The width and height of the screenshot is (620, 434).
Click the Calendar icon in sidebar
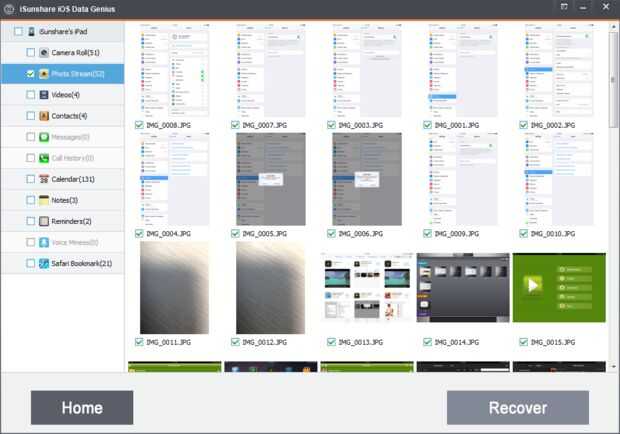(x=44, y=179)
